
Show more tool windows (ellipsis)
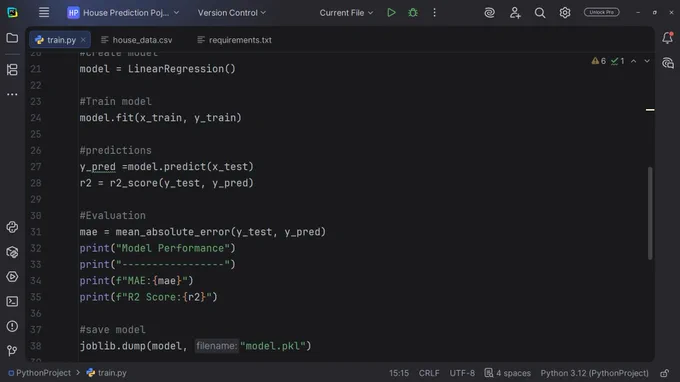coord(12,94)
